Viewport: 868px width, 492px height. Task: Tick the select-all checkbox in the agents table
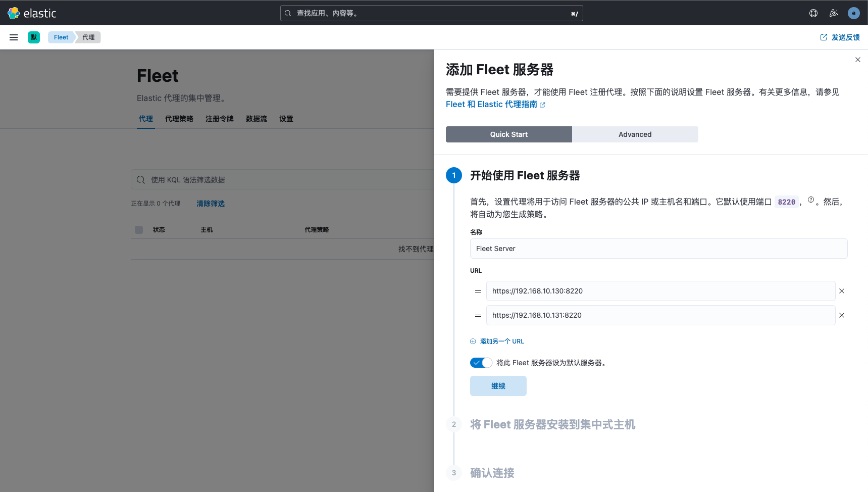pos(139,230)
